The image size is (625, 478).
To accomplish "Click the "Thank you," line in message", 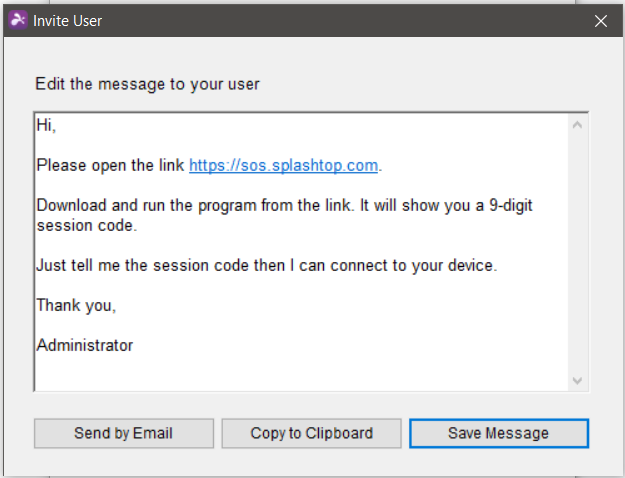I will tap(76, 305).
